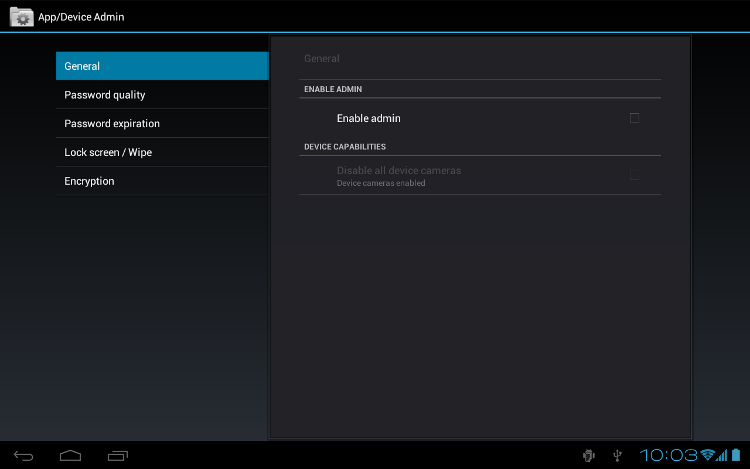Open Lock screen / Wipe section
Screen dimensions: 750x469
[162, 152]
